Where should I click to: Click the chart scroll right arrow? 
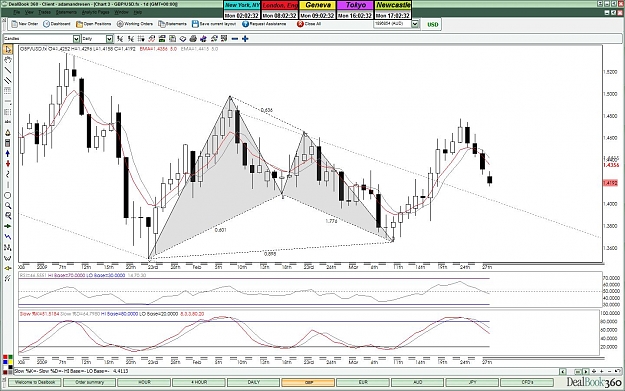586,371
